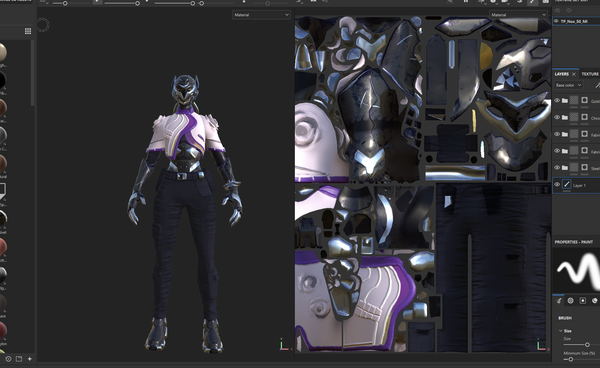Open the 3D viewport Material dropdown

click(x=261, y=15)
